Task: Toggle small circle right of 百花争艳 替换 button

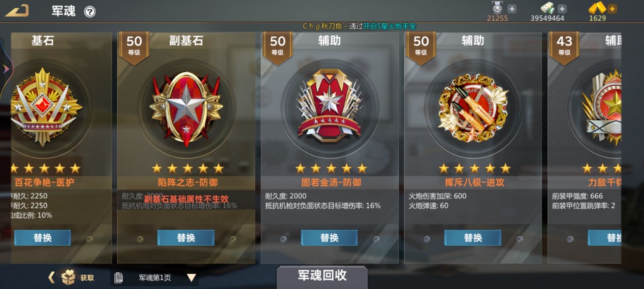Action: 90,239
